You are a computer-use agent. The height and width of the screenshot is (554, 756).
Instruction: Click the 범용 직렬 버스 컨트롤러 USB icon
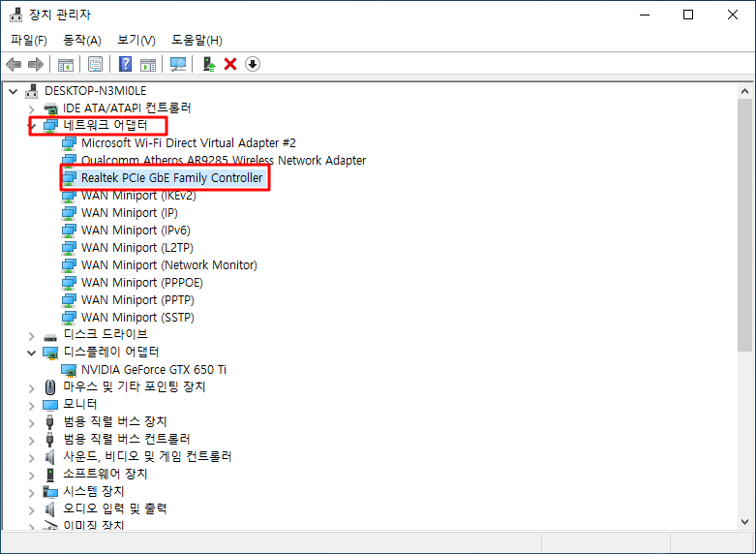click(49, 440)
